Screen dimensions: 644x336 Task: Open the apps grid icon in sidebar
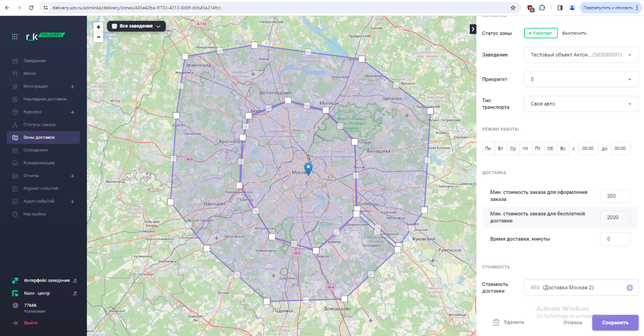[15, 36]
